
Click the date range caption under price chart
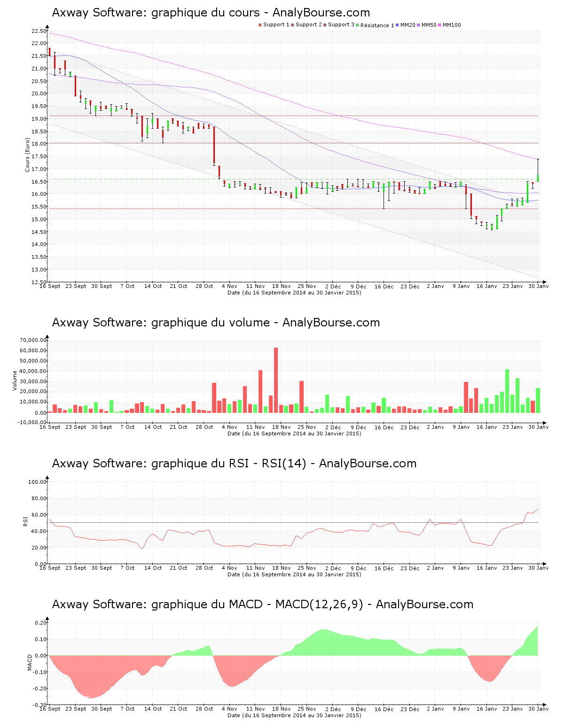pos(294,293)
